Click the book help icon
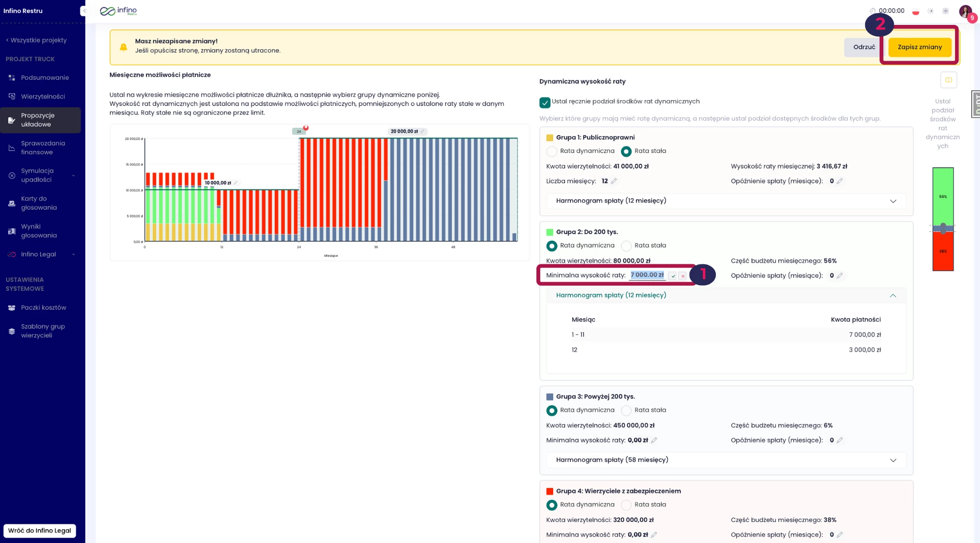 (x=948, y=80)
